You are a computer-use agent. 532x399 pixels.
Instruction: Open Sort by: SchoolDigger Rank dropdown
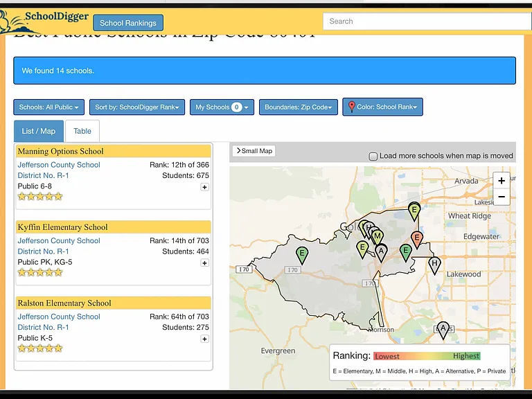(137, 107)
